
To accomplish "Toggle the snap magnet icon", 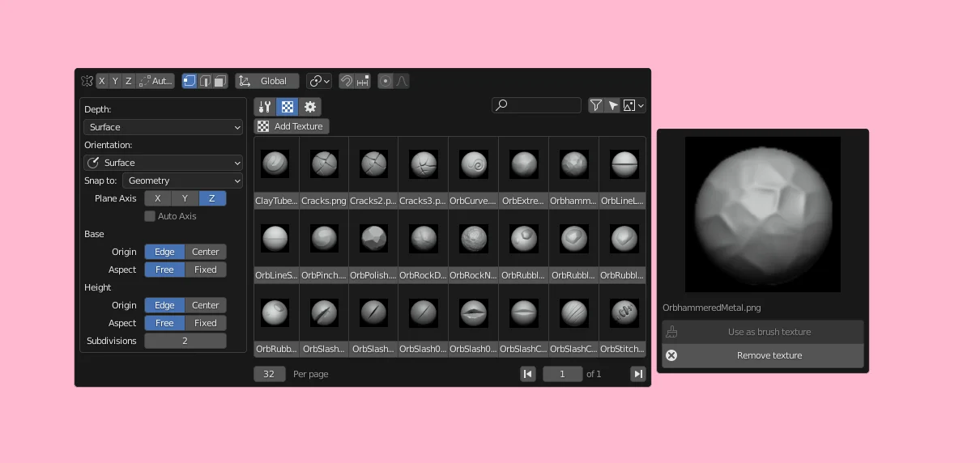I will pos(347,81).
